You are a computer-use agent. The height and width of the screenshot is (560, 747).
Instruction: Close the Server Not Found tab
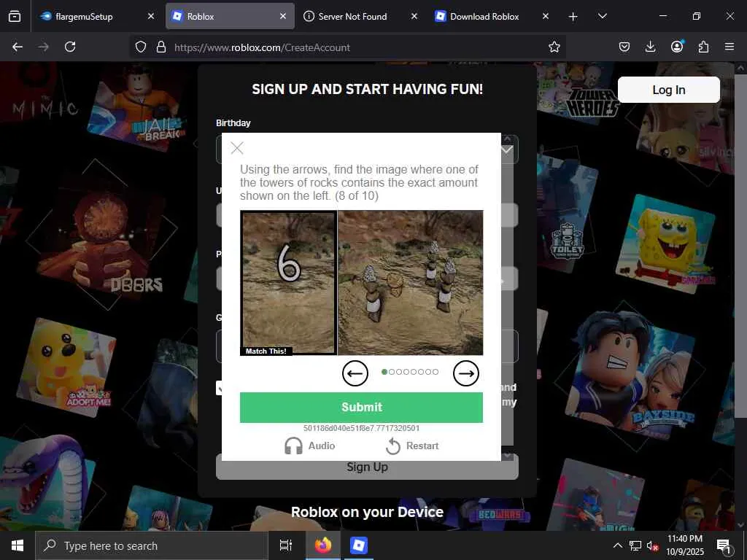(414, 16)
